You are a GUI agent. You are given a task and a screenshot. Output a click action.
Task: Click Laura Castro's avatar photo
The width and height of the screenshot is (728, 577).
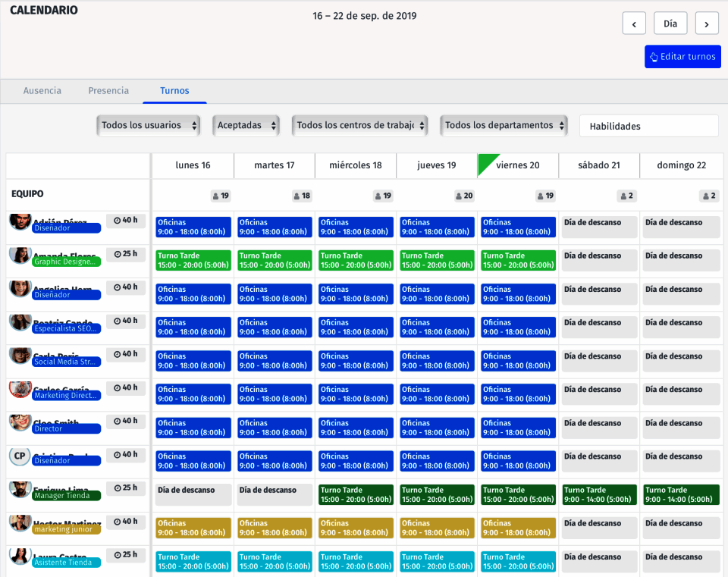[x=20, y=557]
